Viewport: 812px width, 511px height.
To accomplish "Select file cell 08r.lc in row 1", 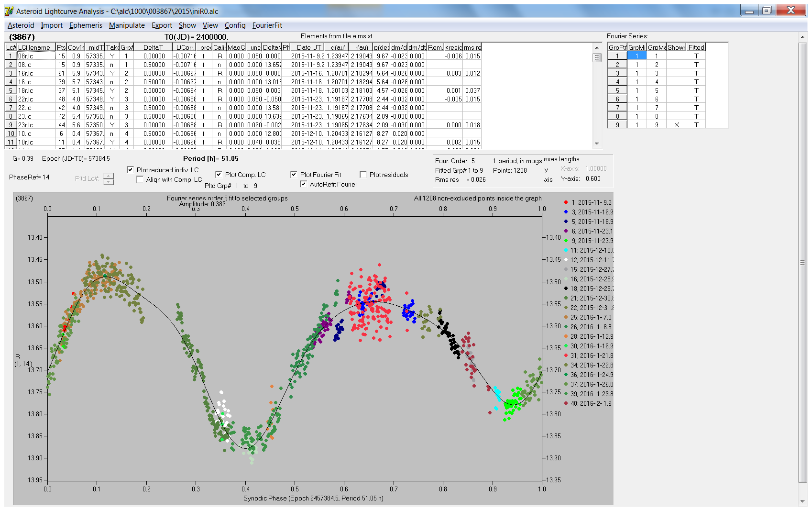I will pos(36,56).
